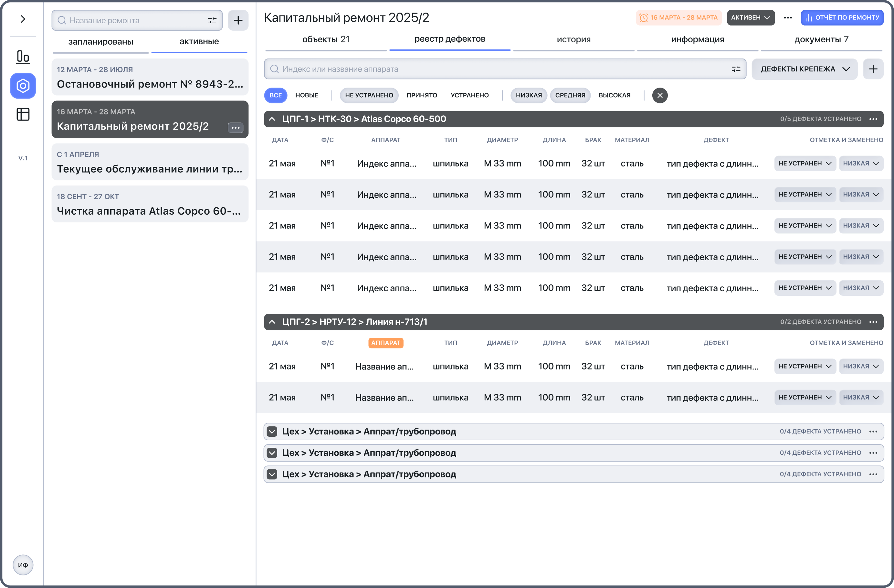Open the ДЕФЕКТЫ КРЕПЕЖА dropdown
This screenshot has width=894, height=588.
pyautogui.click(x=804, y=69)
